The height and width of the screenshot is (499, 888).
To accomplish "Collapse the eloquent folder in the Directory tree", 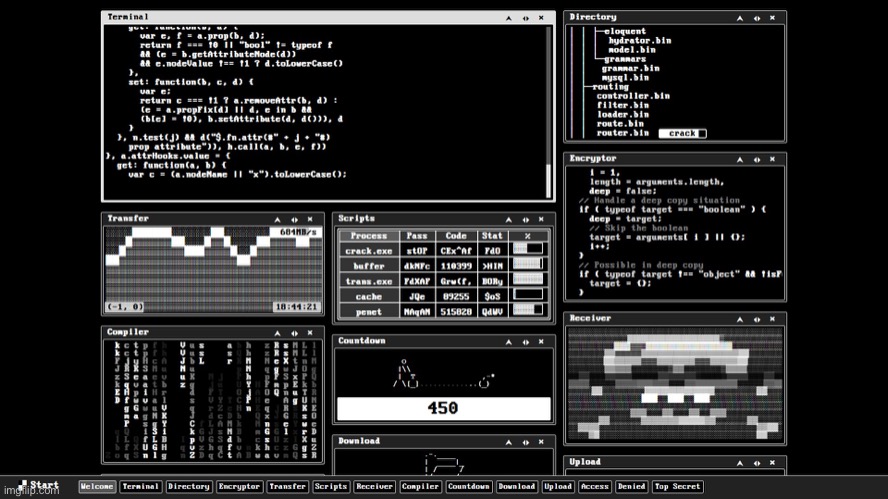I will pos(625,31).
